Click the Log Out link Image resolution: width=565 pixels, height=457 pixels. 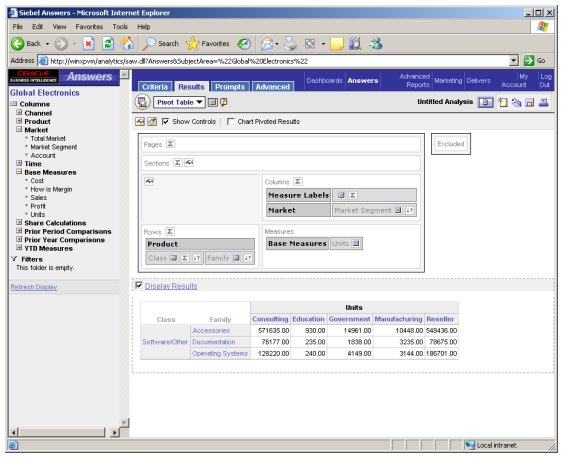tap(545, 80)
